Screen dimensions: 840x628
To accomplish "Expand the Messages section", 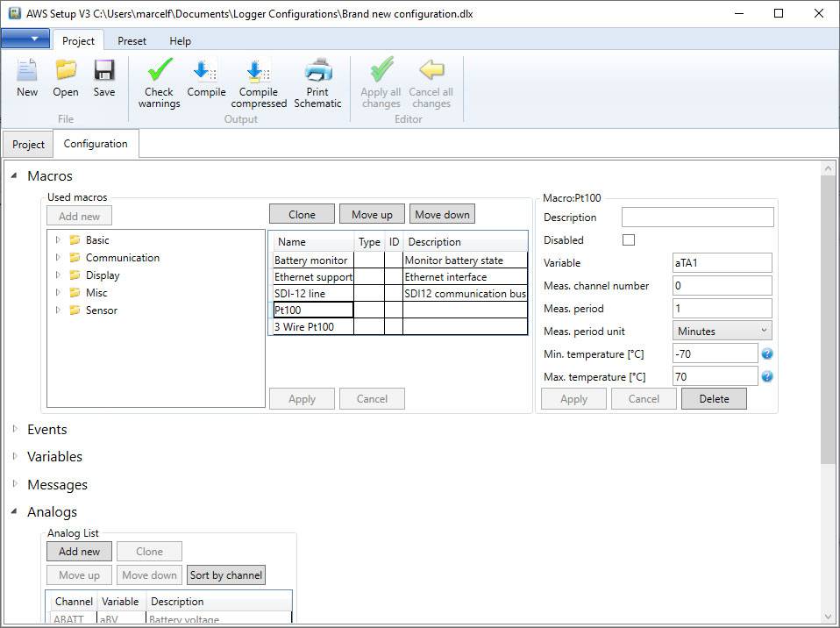I will [14, 484].
